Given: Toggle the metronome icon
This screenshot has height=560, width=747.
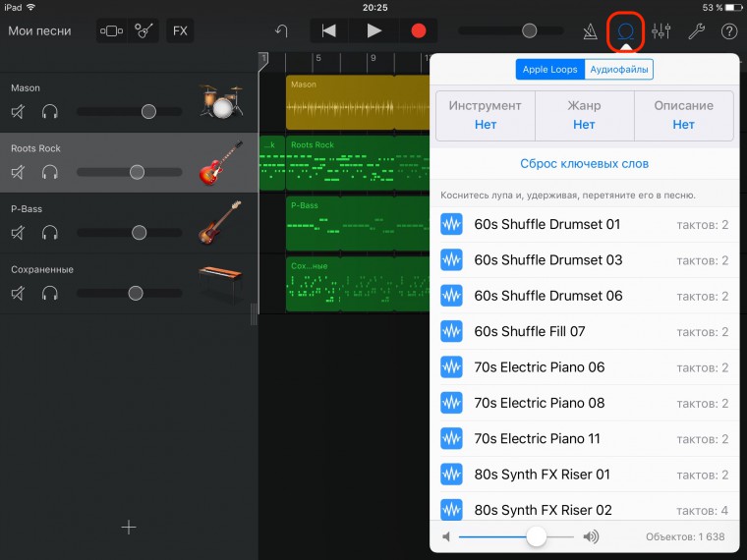Looking at the screenshot, I should click(x=590, y=30).
